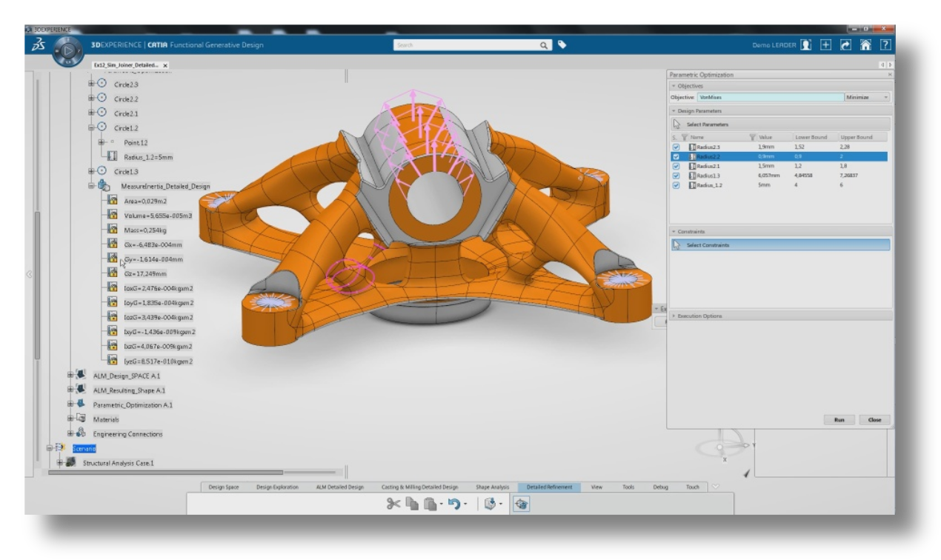Image resolution: width=941 pixels, height=560 pixels.
Task: Click the Select Constraints button
Action: [x=779, y=245]
